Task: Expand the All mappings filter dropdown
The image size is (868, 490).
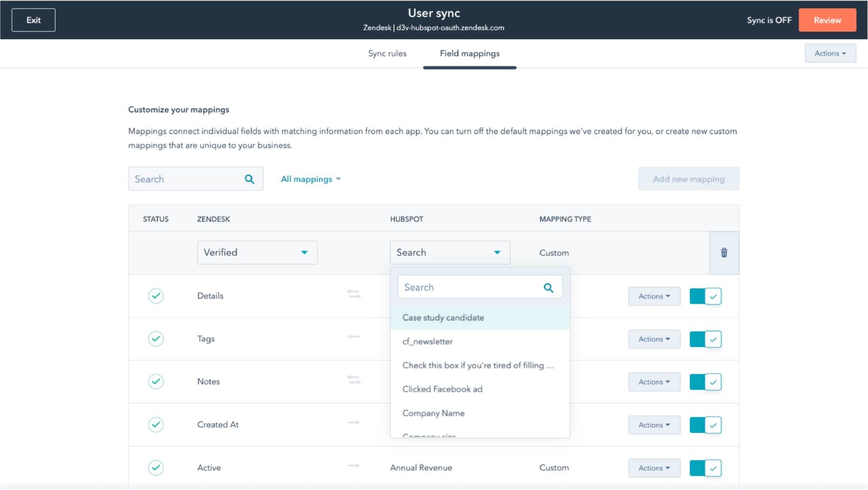Action: (x=310, y=179)
